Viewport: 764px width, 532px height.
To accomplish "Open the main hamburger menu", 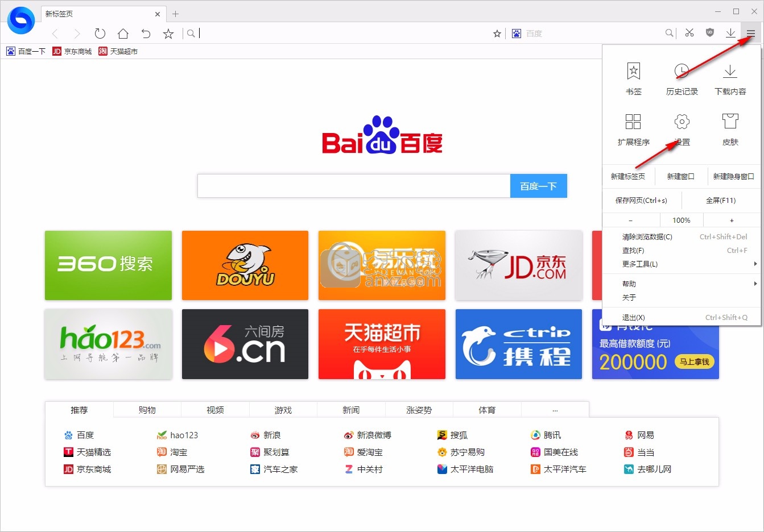I will point(751,34).
